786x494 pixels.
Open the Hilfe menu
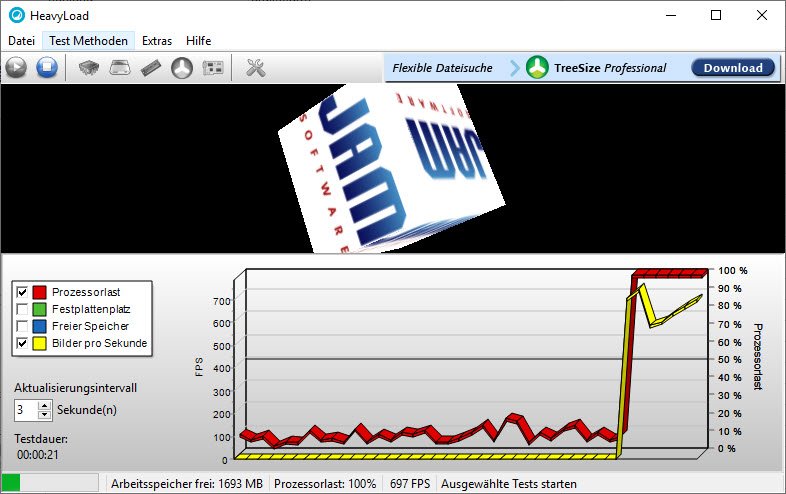[199, 41]
